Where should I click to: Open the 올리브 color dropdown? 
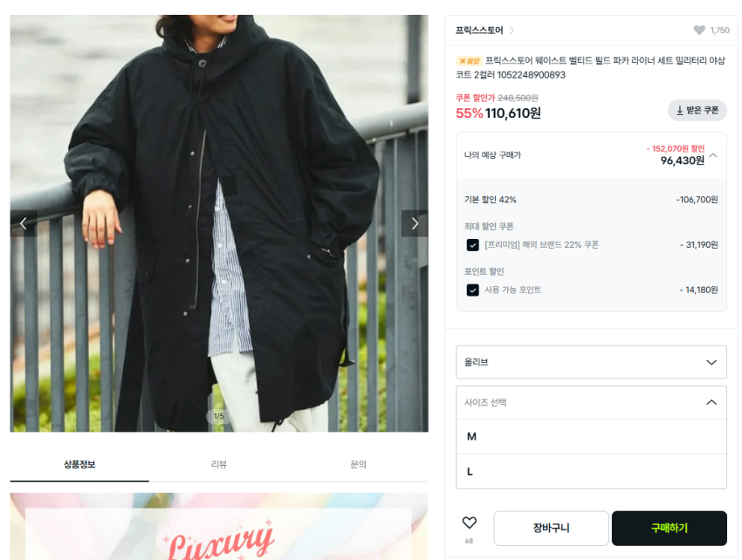[591, 362]
